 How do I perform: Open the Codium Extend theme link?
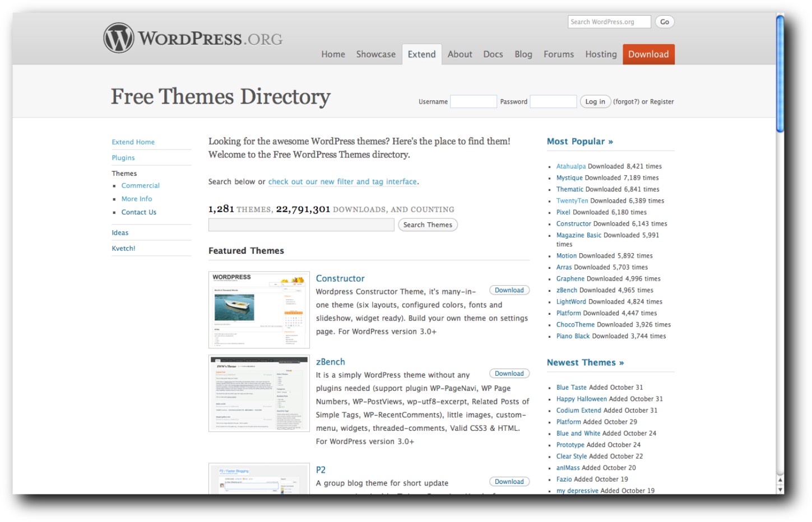click(579, 411)
